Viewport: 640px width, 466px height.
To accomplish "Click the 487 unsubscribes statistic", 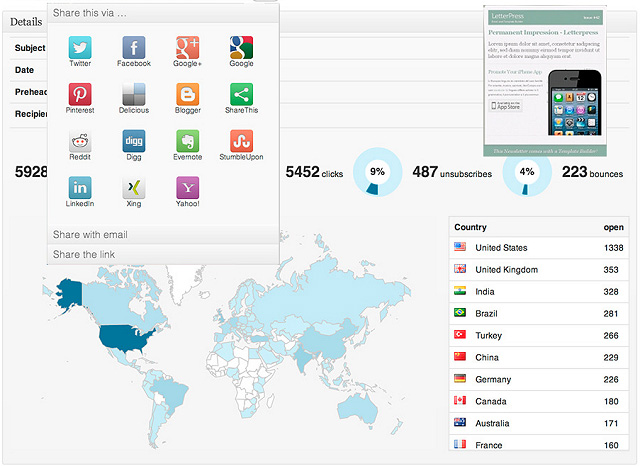I will [452, 172].
